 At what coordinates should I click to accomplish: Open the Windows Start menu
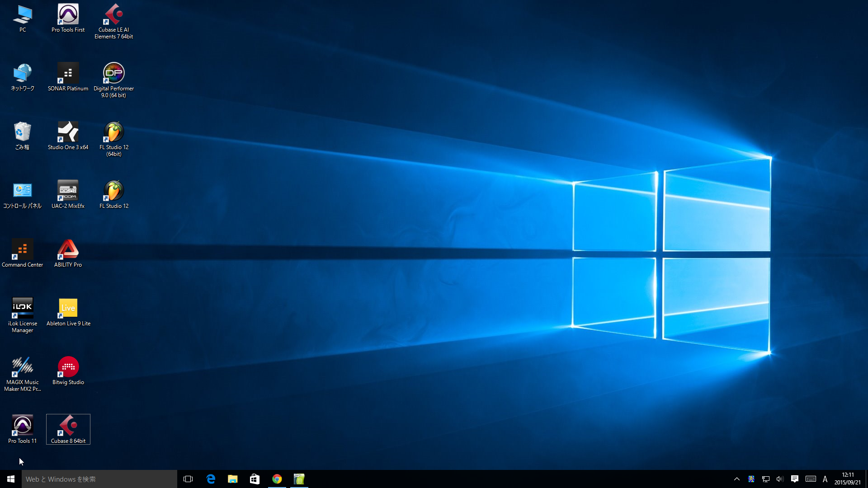pyautogui.click(x=11, y=479)
